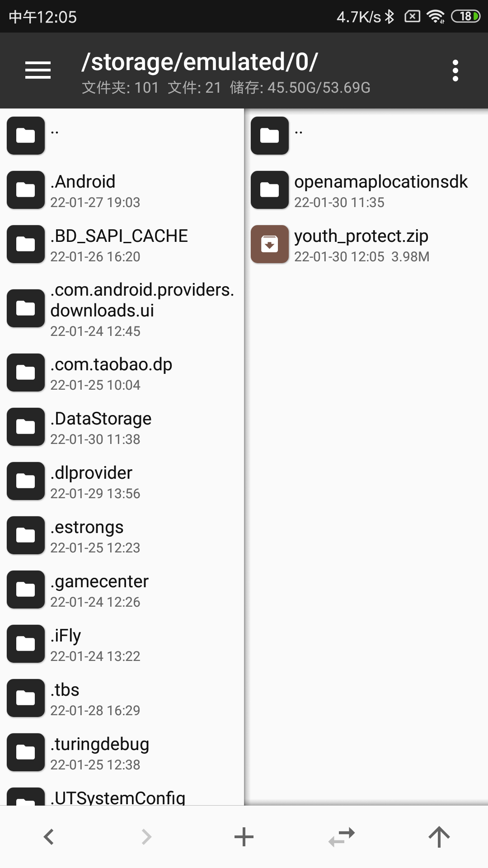The height and width of the screenshot is (868, 488).
Task: Open the .Android folder
Action: 122,190
